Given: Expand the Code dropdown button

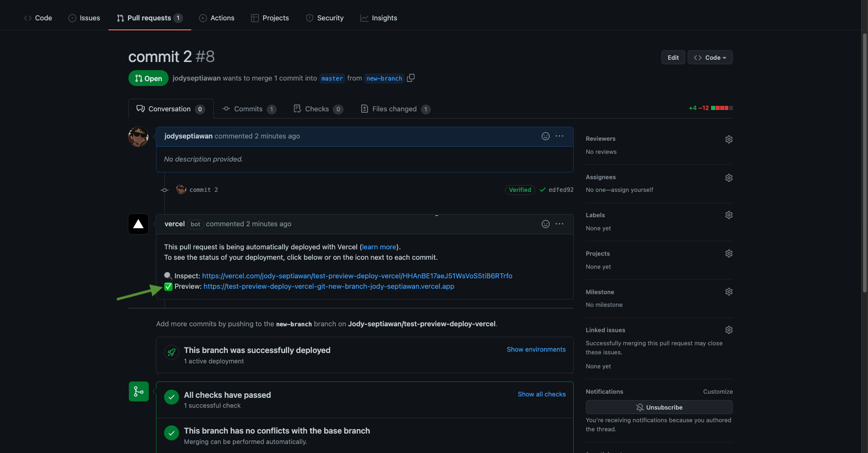Looking at the screenshot, I should (x=710, y=57).
